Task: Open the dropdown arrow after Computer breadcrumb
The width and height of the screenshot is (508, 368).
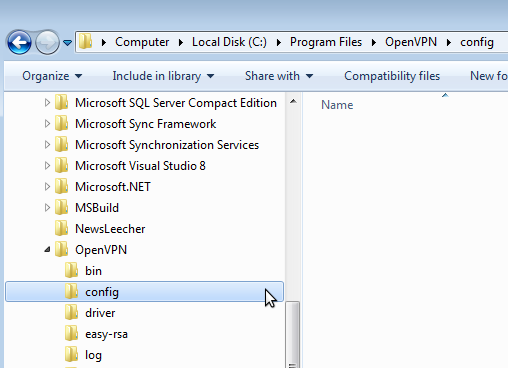Action: coord(181,42)
